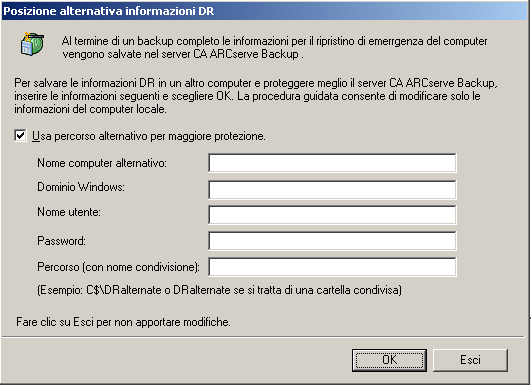Click the 'Dominio Windows:' label
This screenshot has width=531, height=385.
[81, 187]
